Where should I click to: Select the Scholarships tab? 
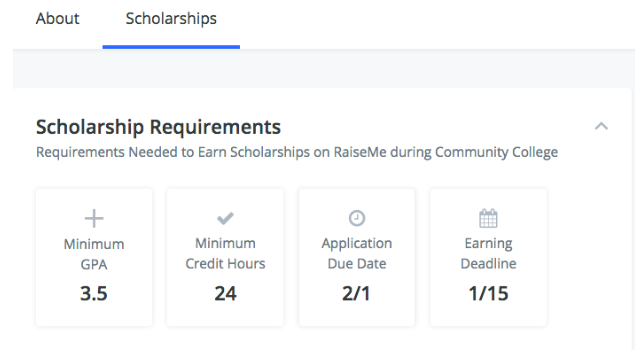coord(171,19)
